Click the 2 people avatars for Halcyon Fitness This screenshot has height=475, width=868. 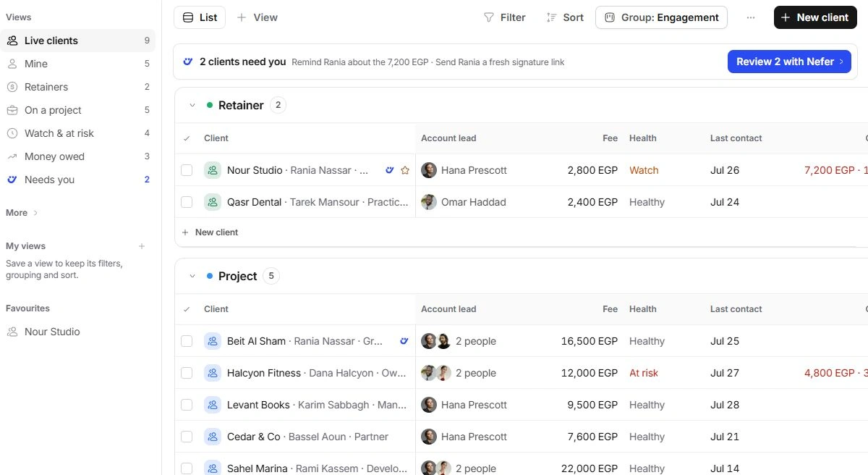click(436, 373)
